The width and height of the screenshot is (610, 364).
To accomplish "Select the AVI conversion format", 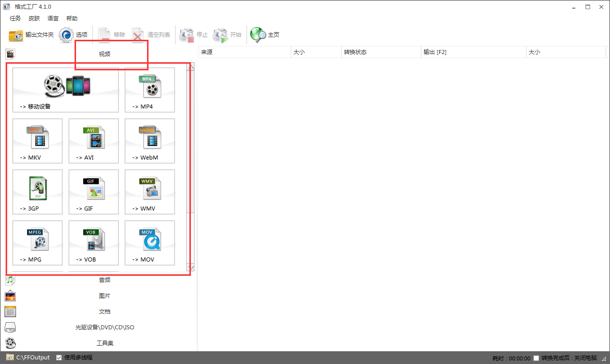I will (93, 141).
